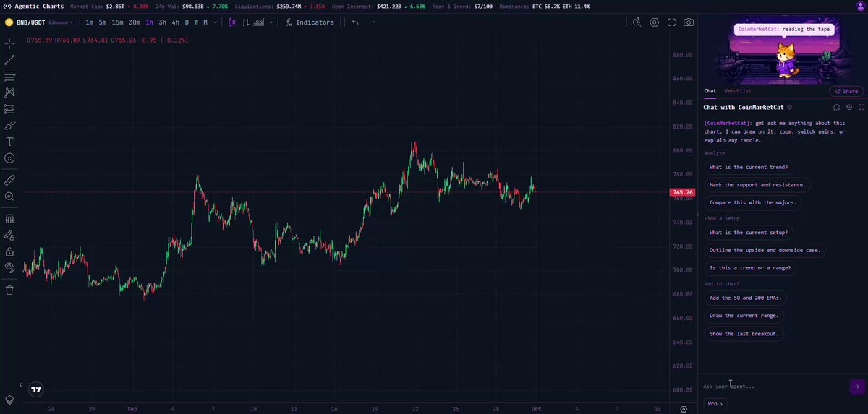Enter fullscreen chart mode

pyautogui.click(x=672, y=22)
